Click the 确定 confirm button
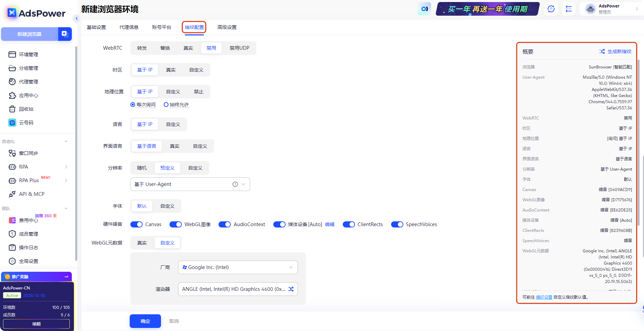 click(145, 321)
